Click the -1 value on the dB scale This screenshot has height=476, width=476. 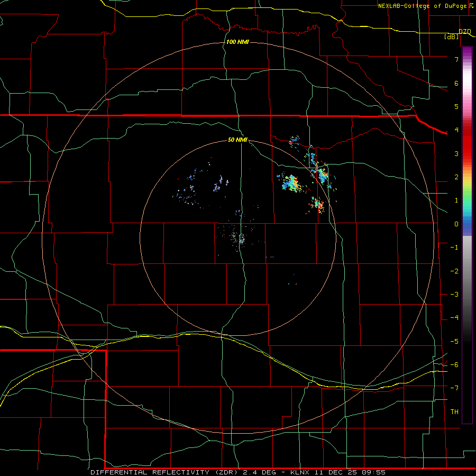coord(454,248)
